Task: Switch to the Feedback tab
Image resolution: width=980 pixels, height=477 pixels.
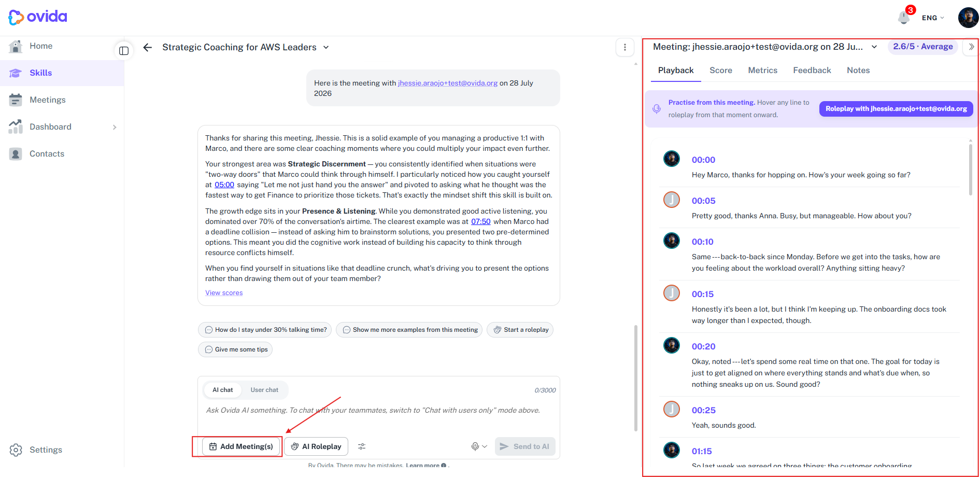Action: [812, 71]
